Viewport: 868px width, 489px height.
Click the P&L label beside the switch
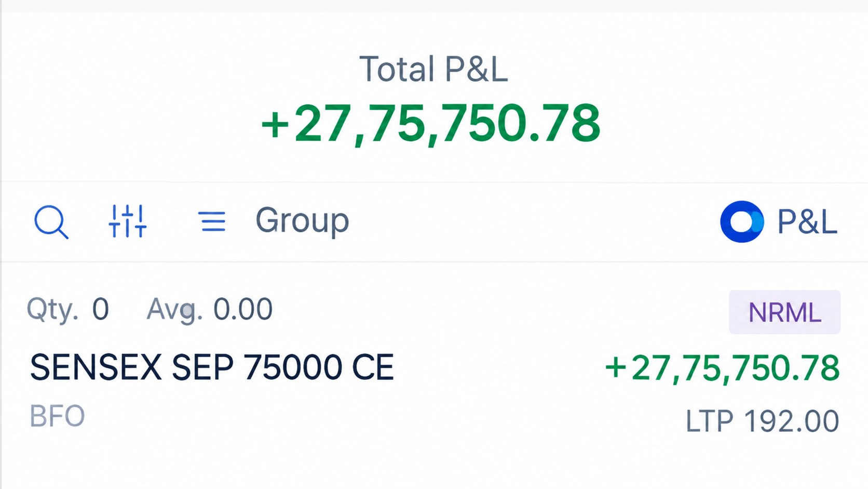pyautogui.click(x=807, y=222)
